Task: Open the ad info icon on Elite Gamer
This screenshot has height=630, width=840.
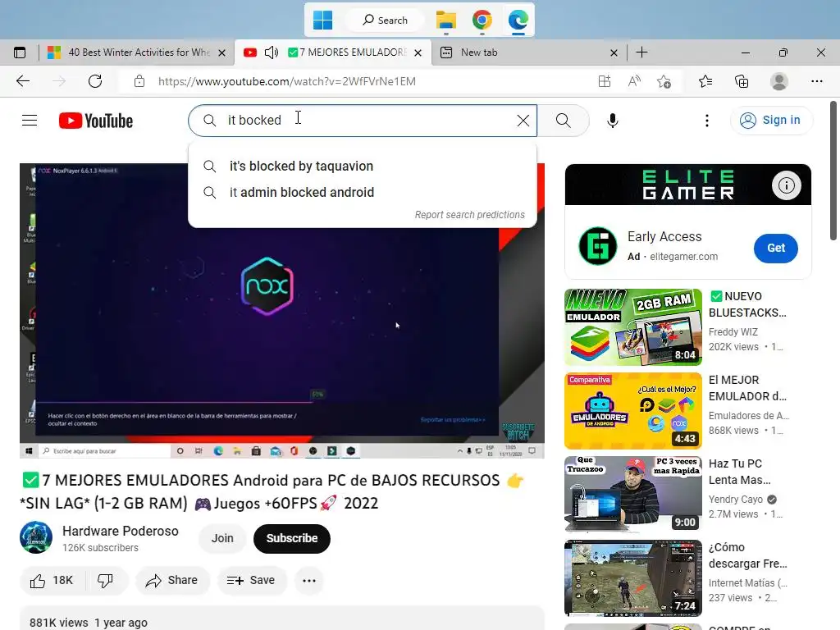Action: [x=786, y=185]
